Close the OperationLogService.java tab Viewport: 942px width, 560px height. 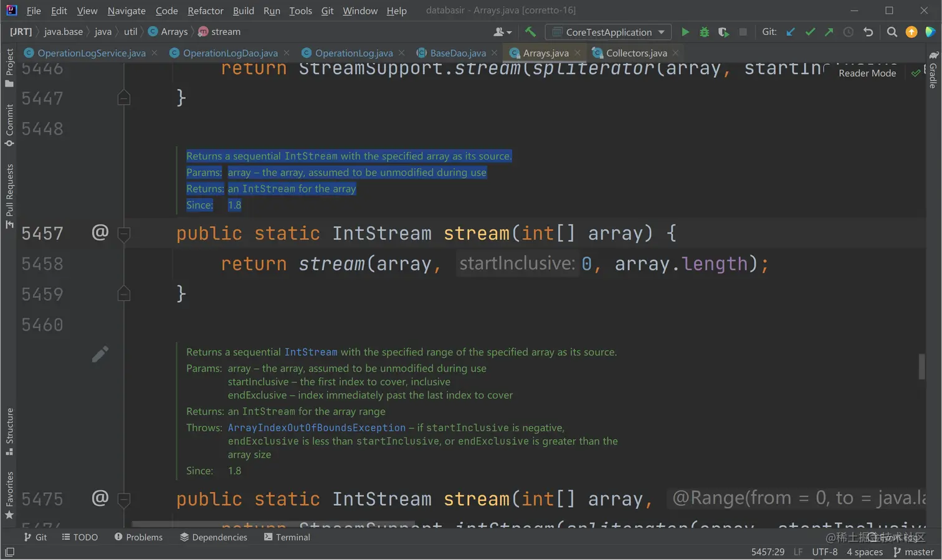tap(155, 53)
